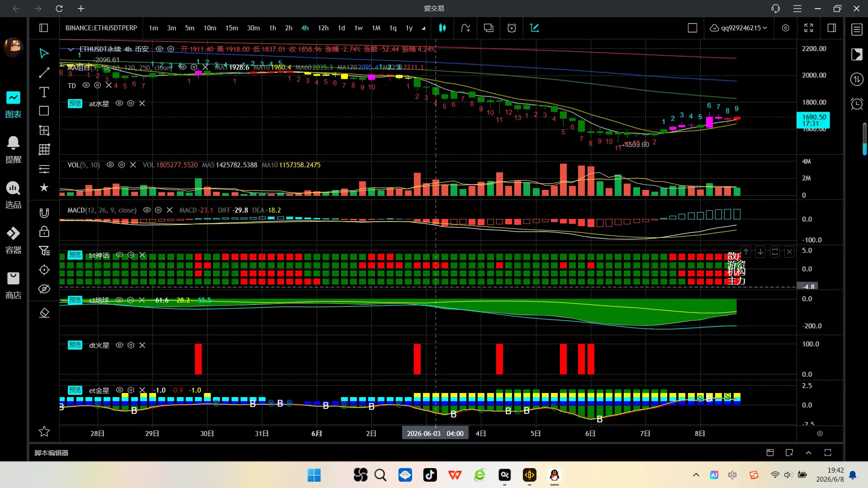Switch to the 1d timeframe
The height and width of the screenshot is (488, 868).
(x=342, y=28)
